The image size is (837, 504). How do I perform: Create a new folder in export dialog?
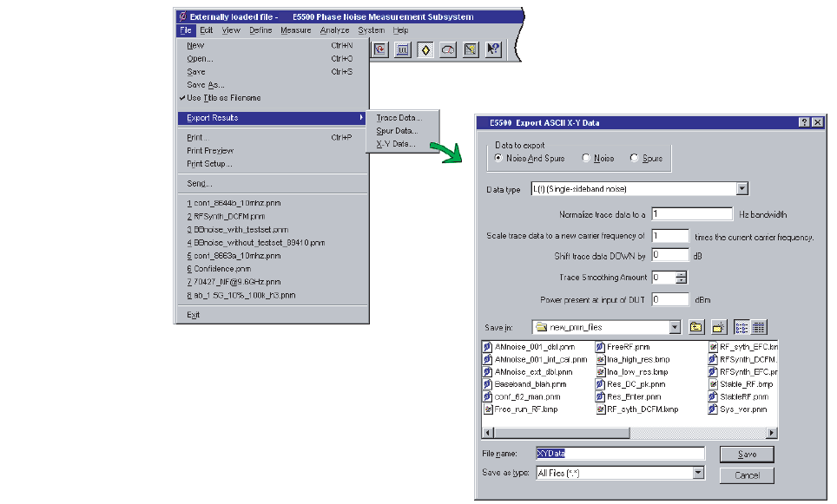click(x=719, y=327)
